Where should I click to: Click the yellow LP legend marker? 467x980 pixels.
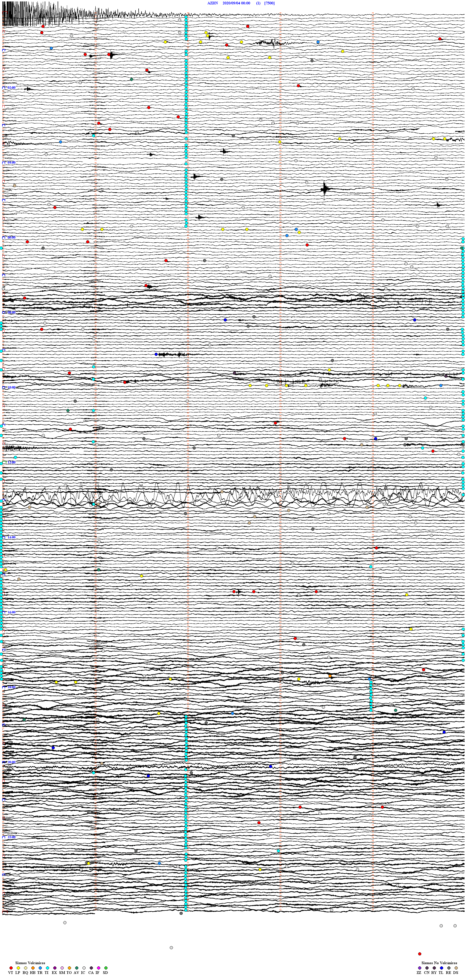pos(18,968)
